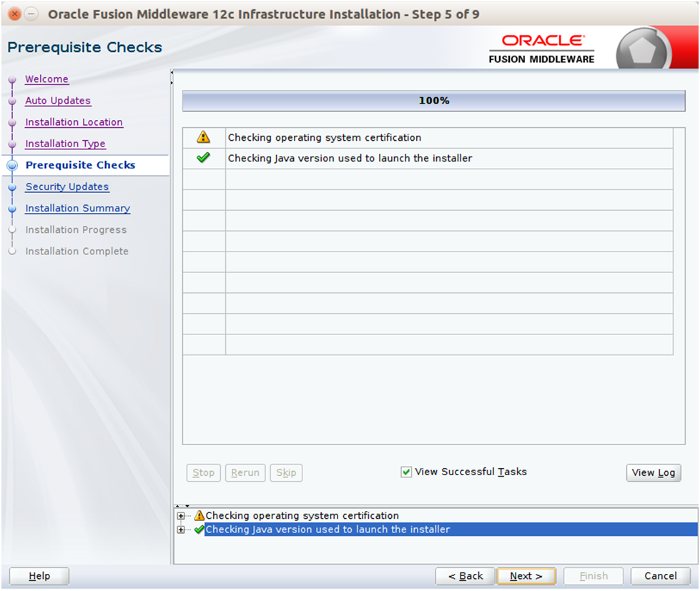
Task: Collapse the left navigation pane arrow
Action: [x=172, y=72]
